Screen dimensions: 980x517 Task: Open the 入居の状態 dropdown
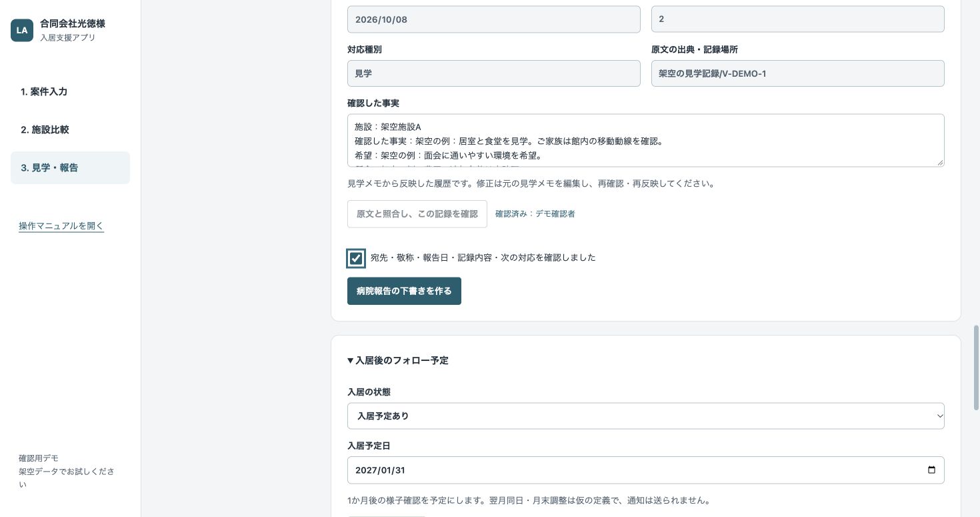click(x=645, y=416)
